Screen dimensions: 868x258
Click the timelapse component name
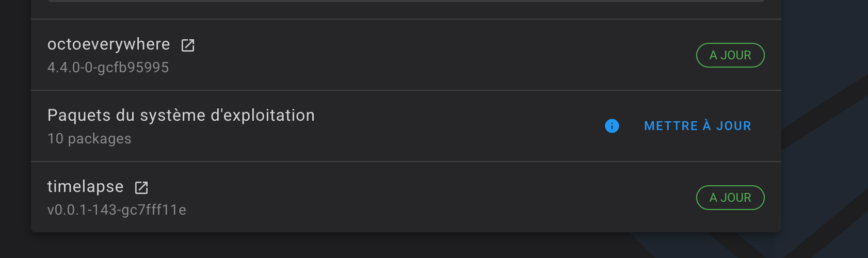[85, 187]
